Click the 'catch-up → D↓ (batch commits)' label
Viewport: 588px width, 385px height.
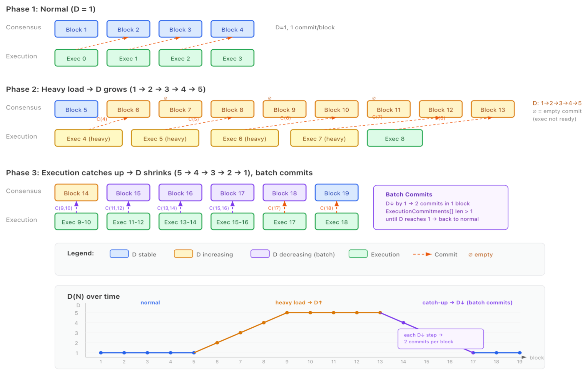[467, 302]
